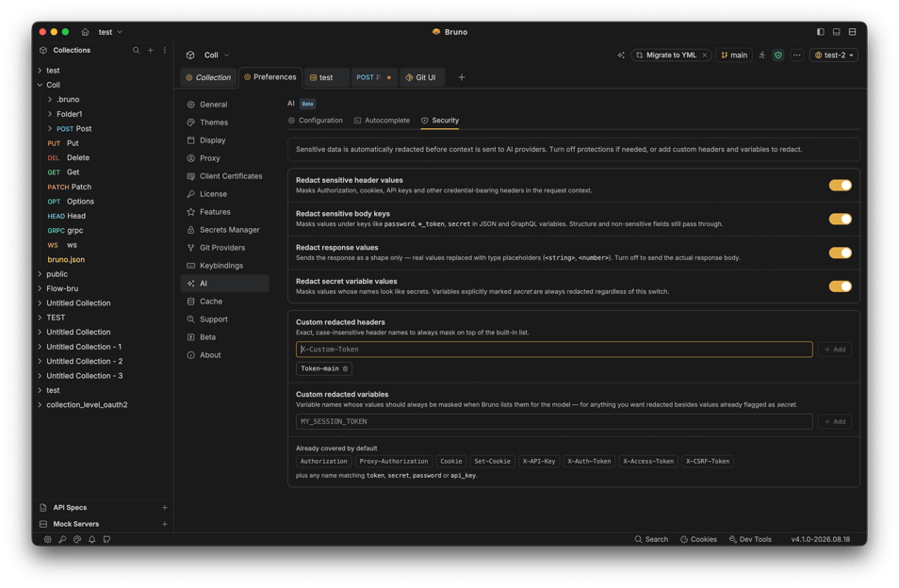Open the key icon in status bar
This screenshot has width=899, height=588.
[x=62, y=539]
